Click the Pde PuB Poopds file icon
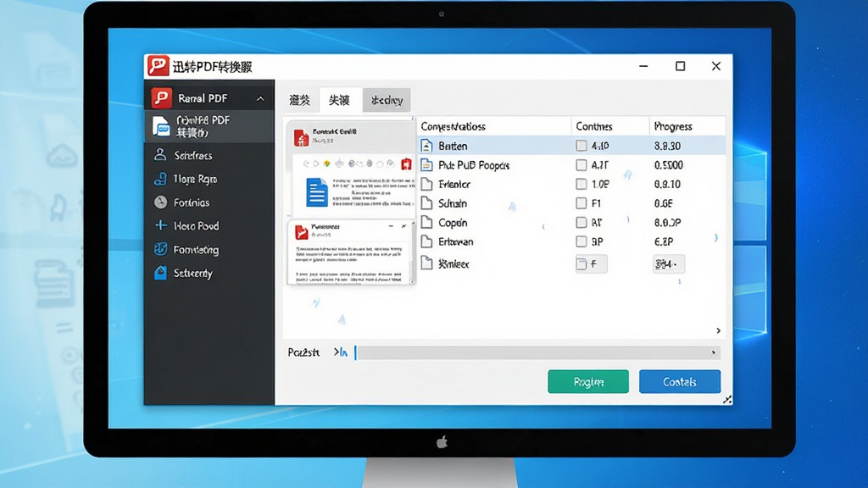 pyautogui.click(x=426, y=165)
